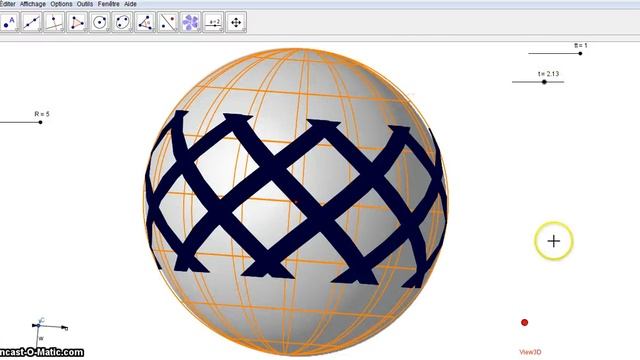Open the Aide menu

[x=130, y=4]
